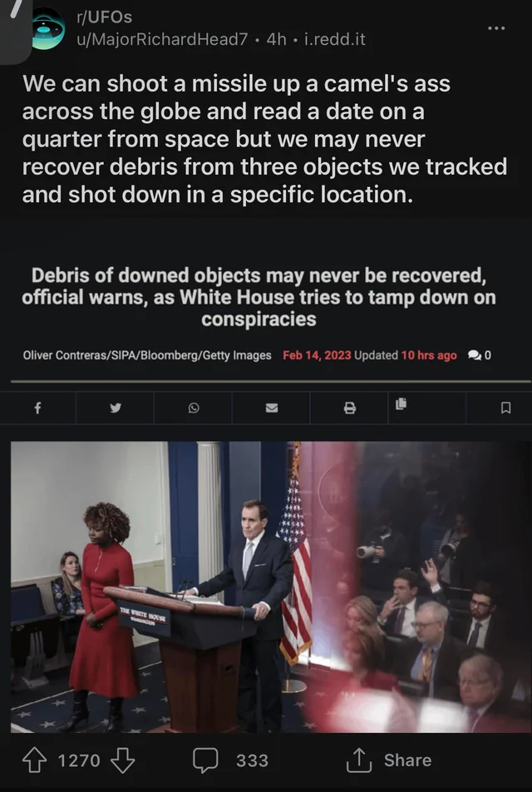
Task: Upvote the post with 1270 votes
Action: click(35, 760)
